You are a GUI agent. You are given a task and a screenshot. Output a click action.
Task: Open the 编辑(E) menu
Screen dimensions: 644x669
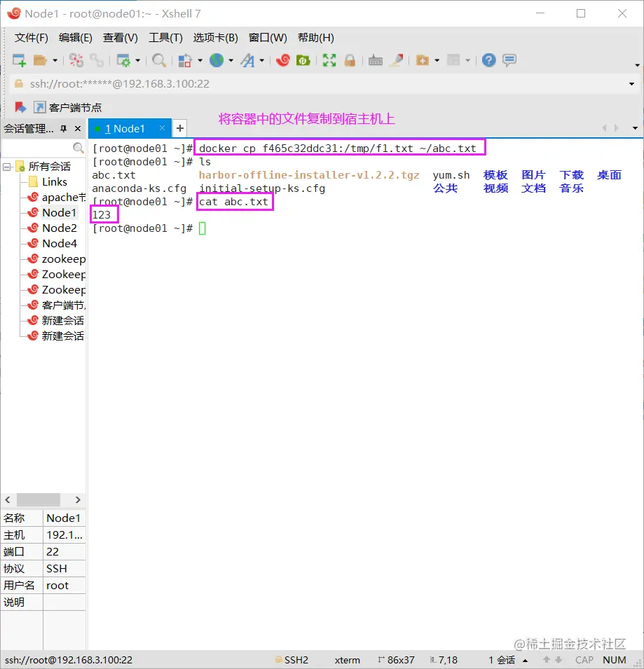coord(76,38)
